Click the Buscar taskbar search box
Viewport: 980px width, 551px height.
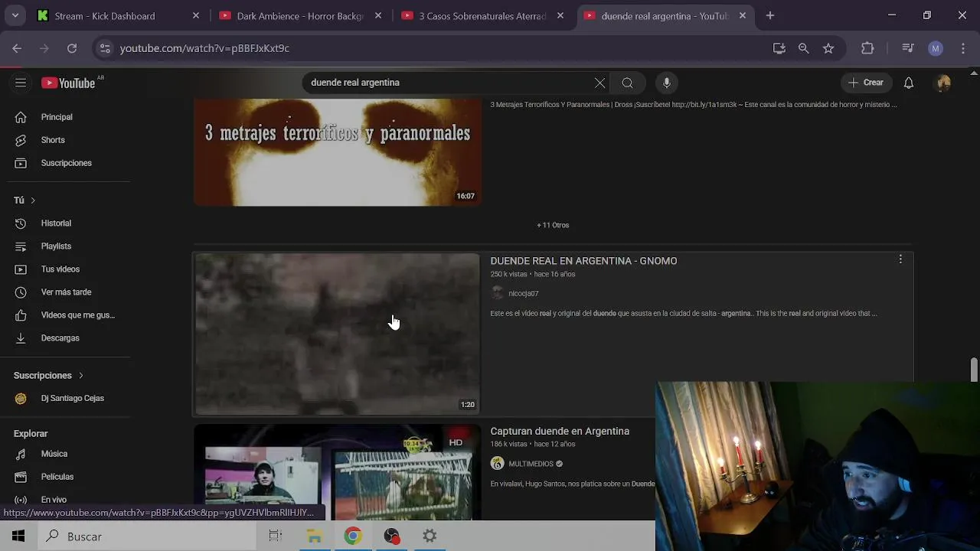pos(145,536)
